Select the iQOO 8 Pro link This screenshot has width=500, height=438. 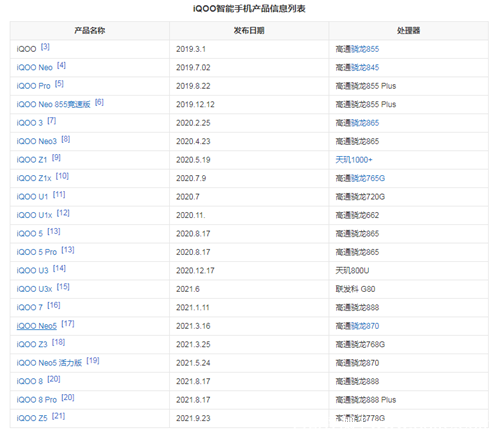37,400
